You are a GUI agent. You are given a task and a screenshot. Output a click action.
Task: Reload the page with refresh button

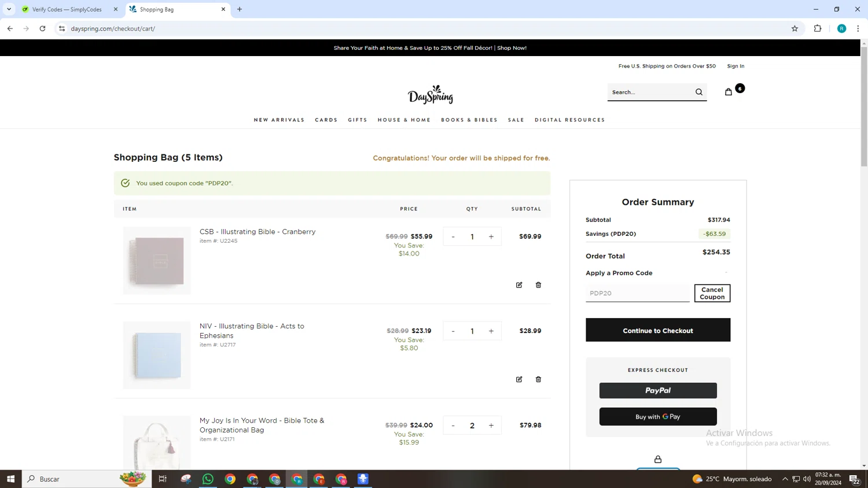tap(42, 28)
